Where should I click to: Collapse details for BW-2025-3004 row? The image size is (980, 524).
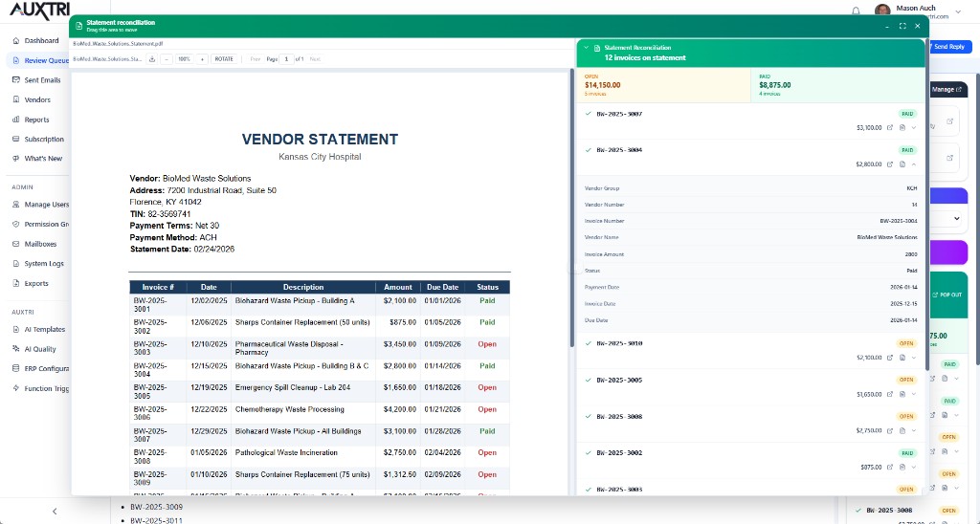click(914, 164)
